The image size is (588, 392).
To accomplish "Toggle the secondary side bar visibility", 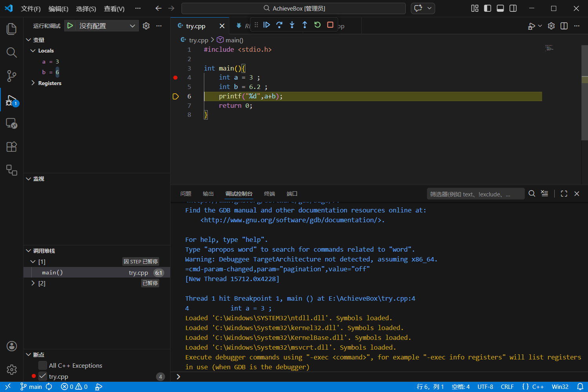I will click(513, 8).
